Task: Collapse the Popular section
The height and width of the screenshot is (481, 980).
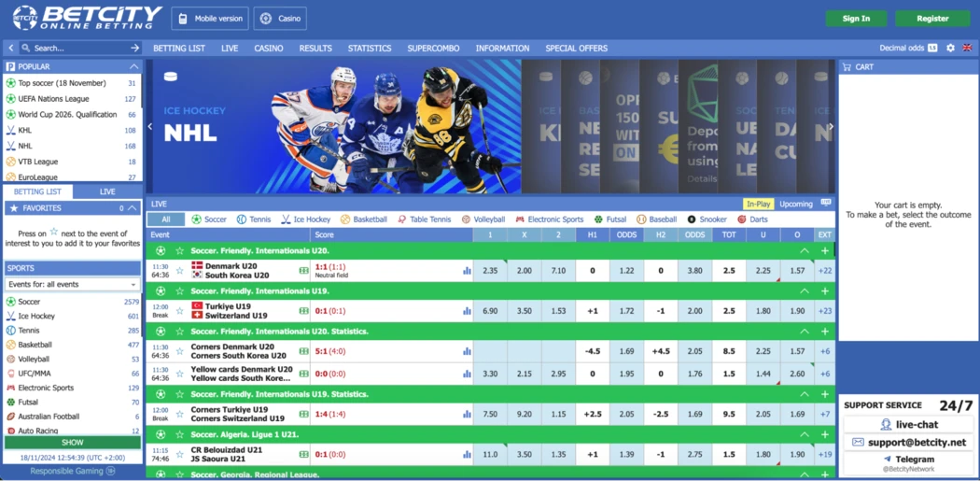Action: 133,67
